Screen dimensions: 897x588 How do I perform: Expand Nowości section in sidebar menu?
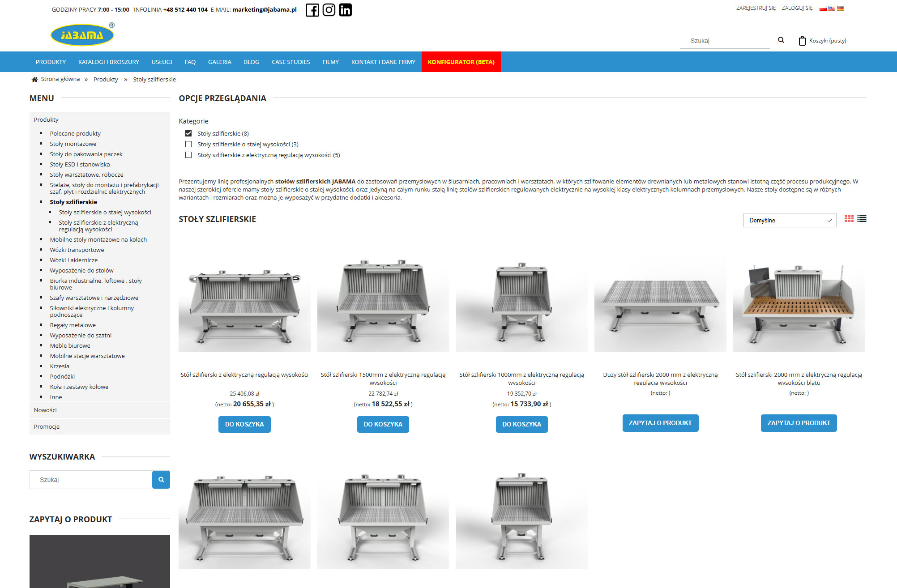pos(45,410)
